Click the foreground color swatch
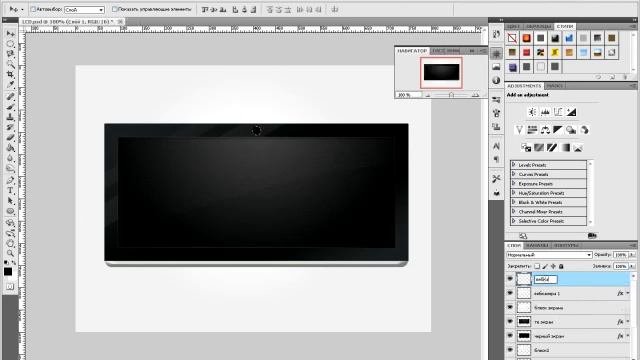Viewport: 640px width, 360px height. [x=8, y=272]
